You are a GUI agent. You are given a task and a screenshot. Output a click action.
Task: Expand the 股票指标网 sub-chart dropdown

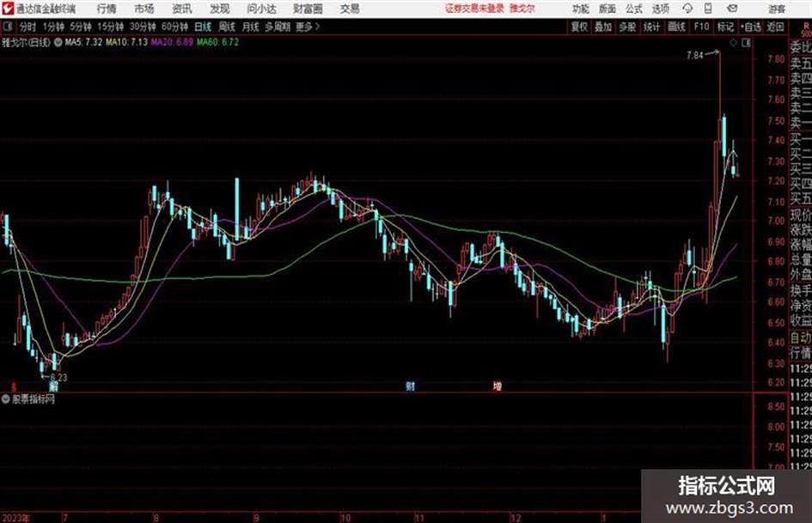click(x=6, y=399)
